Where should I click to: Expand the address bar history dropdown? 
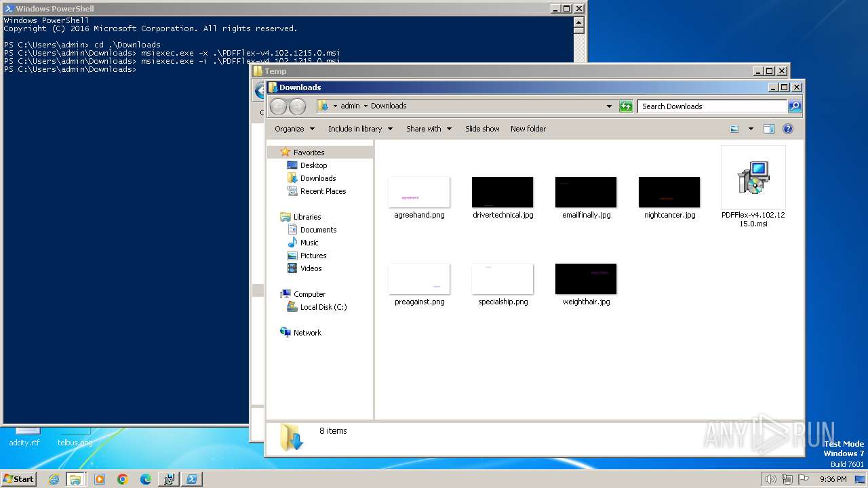[x=609, y=106]
